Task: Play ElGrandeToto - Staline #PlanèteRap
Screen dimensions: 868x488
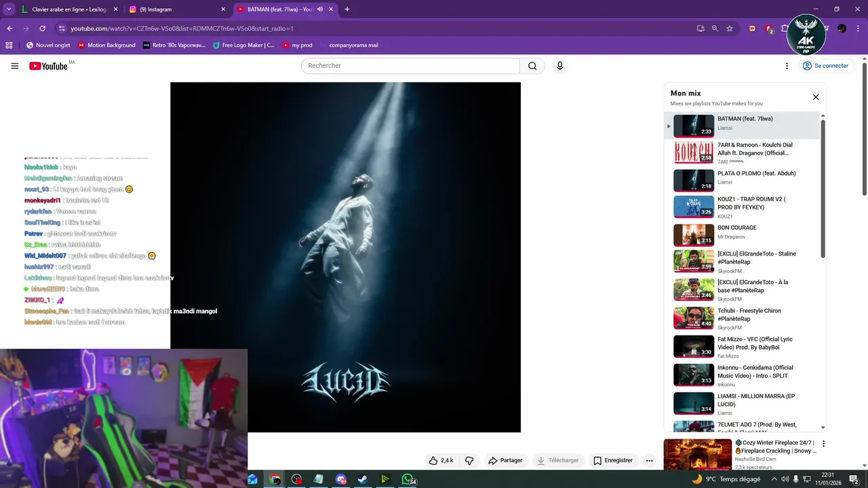Action: click(x=742, y=262)
